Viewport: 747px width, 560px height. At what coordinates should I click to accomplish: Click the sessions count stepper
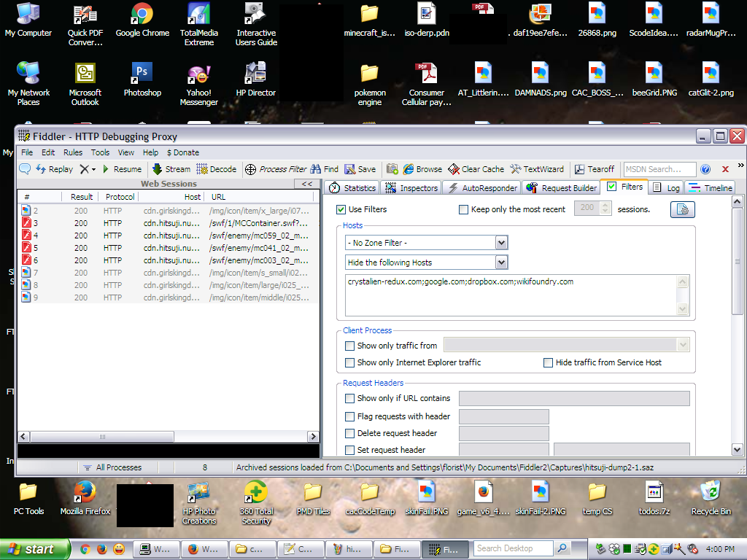605,208
